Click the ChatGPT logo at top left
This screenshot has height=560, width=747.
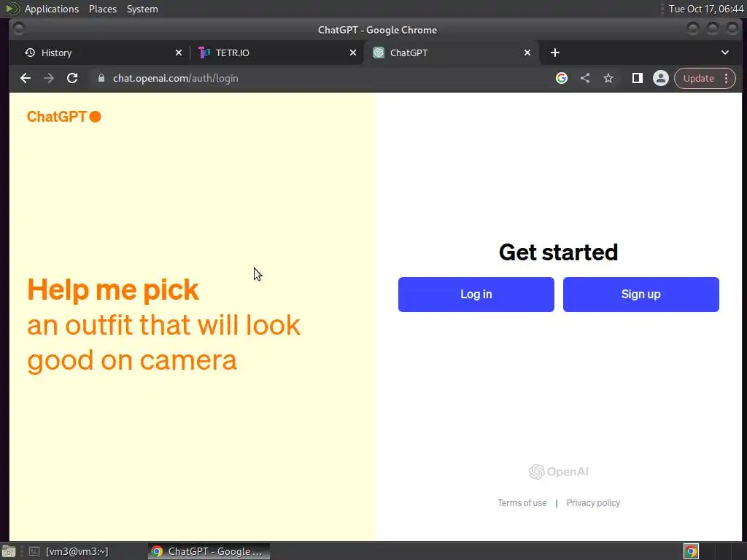click(64, 117)
